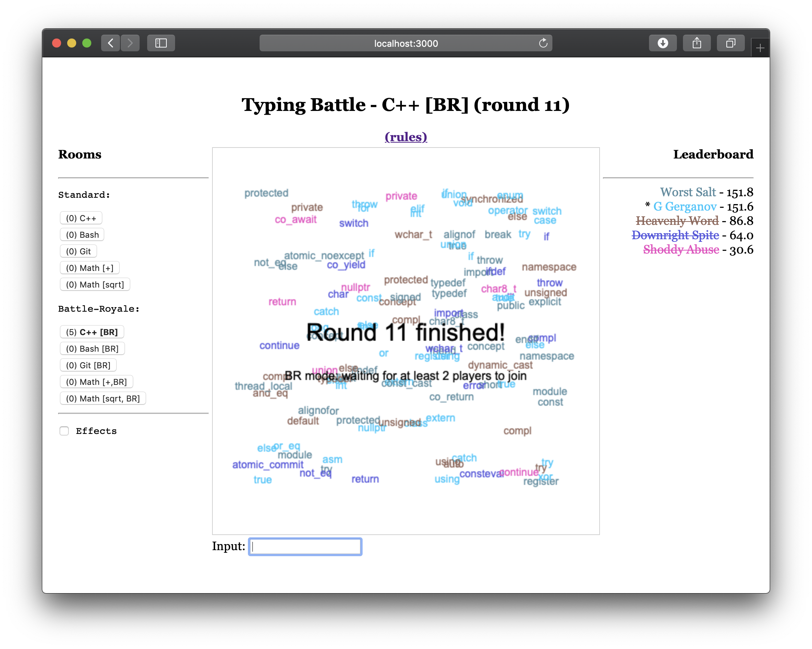The width and height of the screenshot is (812, 649).
Task: Click the 'dynamic_cast' word in game area
Action: pos(500,365)
